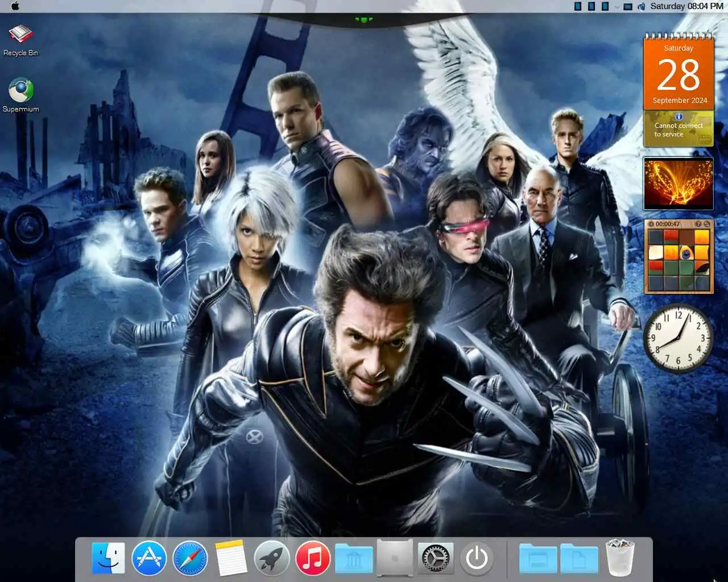Image resolution: width=728 pixels, height=582 pixels.
Task: Click the "September 2024" calendar text
Action: [x=680, y=101]
